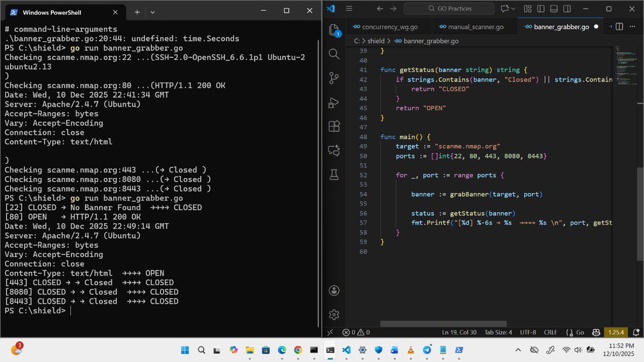Click the func main() line in editor
The width and height of the screenshot is (644, 362).
coord(405,136)
